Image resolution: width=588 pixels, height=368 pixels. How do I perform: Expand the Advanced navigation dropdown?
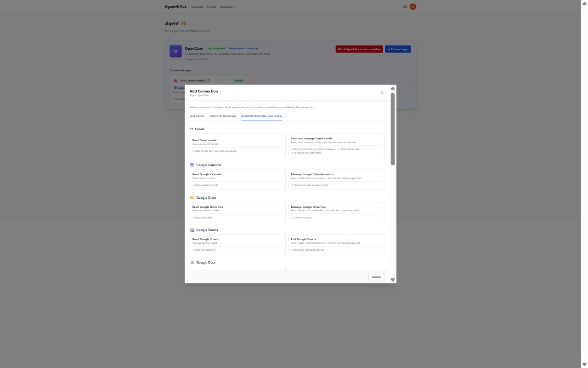227,6
